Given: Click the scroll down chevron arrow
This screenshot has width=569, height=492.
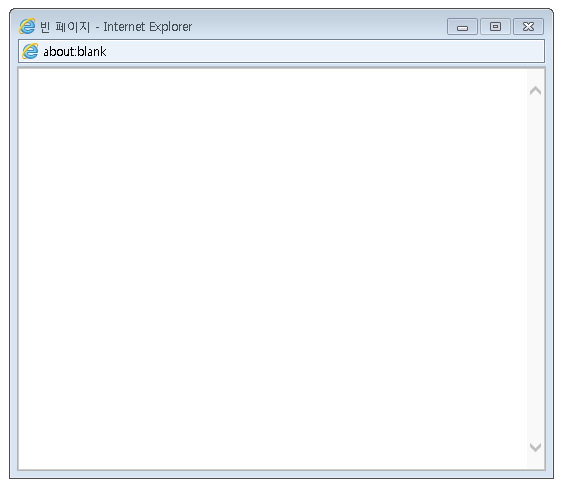Looking at the screenshot, I should [x=535, y=447].
